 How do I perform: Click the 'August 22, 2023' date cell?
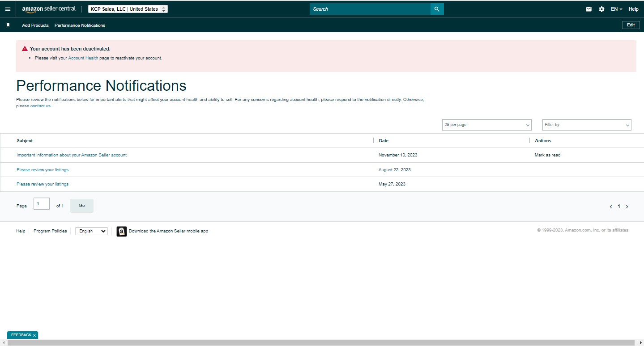[395, 170]
